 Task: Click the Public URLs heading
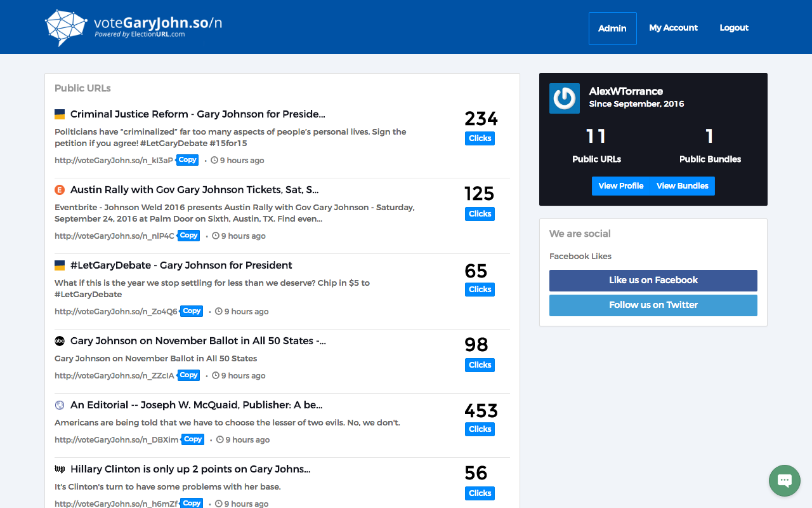coord(82,88)
